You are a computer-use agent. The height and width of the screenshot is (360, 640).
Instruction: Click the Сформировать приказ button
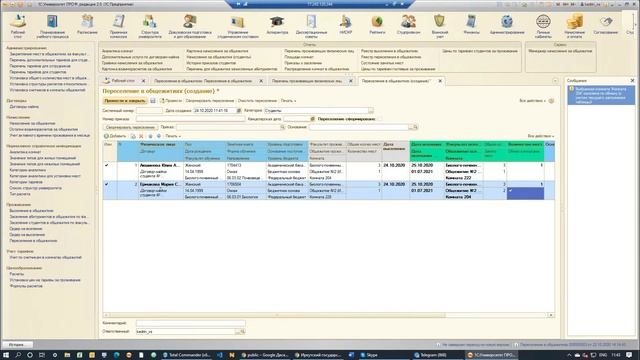pos(130,127)
